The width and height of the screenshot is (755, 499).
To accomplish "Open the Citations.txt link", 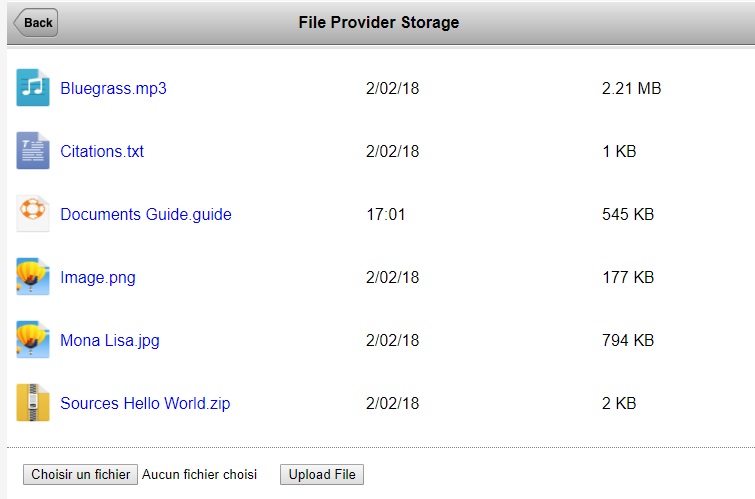I will [102, 151].
